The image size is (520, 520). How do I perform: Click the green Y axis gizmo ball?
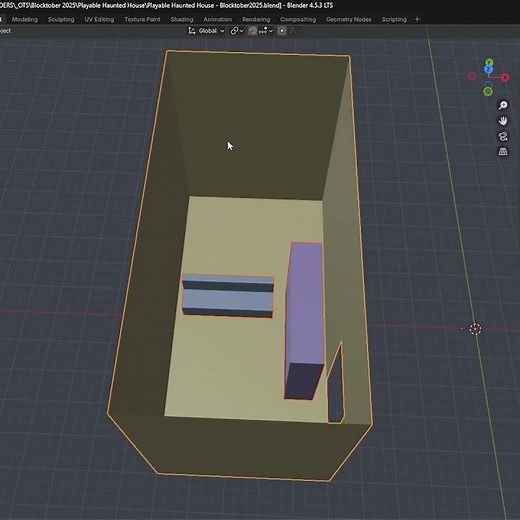point(489,62)
